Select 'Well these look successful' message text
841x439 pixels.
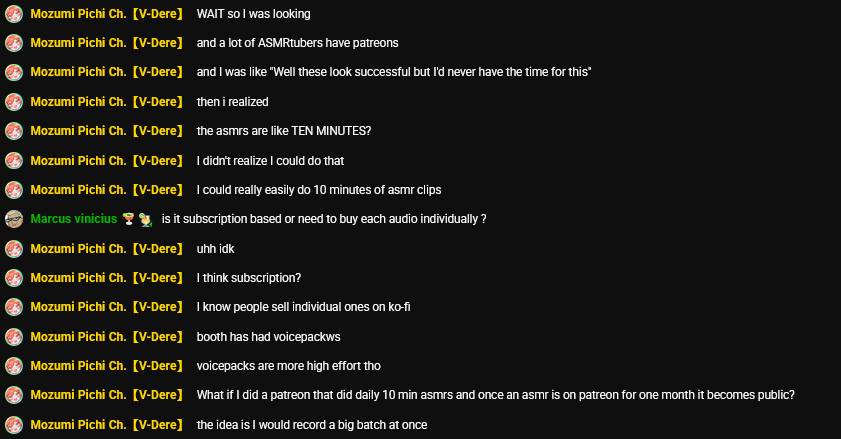coord(394,72)
